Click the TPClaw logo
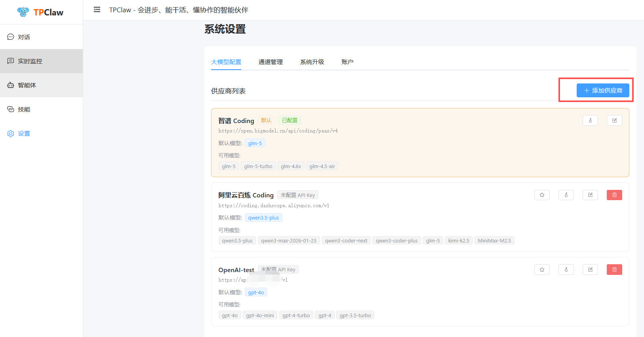Screen dimensions: 644x337 click(x=40, y=12)
